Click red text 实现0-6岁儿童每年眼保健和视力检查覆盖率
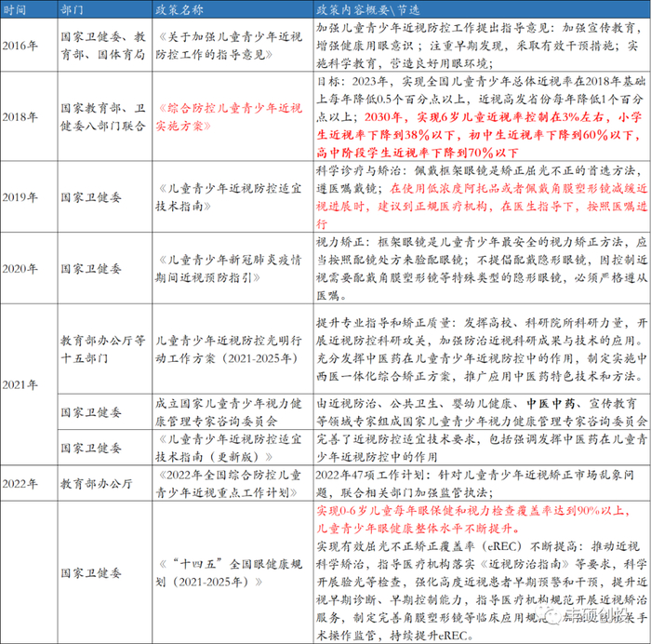 click(x=472, y=511)
